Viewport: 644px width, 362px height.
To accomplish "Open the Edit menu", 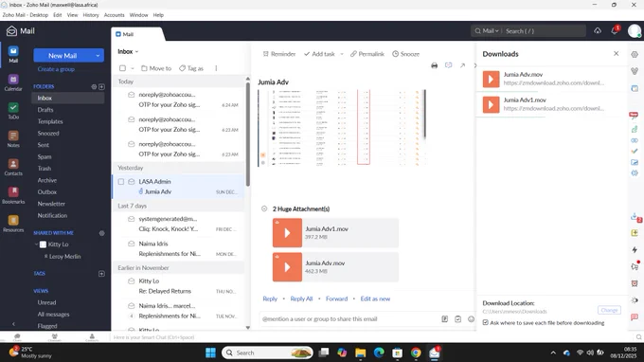I will (58, 15).
